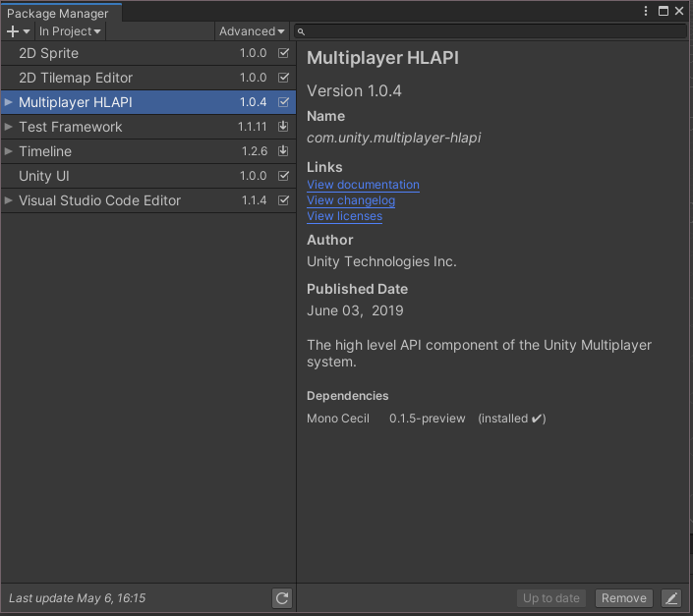The height and width of the screenshot is (616, 693).
Task: Select the Timeline package
Action: click(148, 151)
